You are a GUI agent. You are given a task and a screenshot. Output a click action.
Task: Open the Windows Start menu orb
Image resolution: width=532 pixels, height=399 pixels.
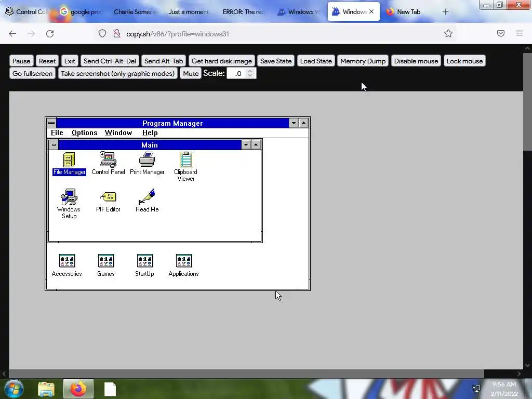point(14,389)
